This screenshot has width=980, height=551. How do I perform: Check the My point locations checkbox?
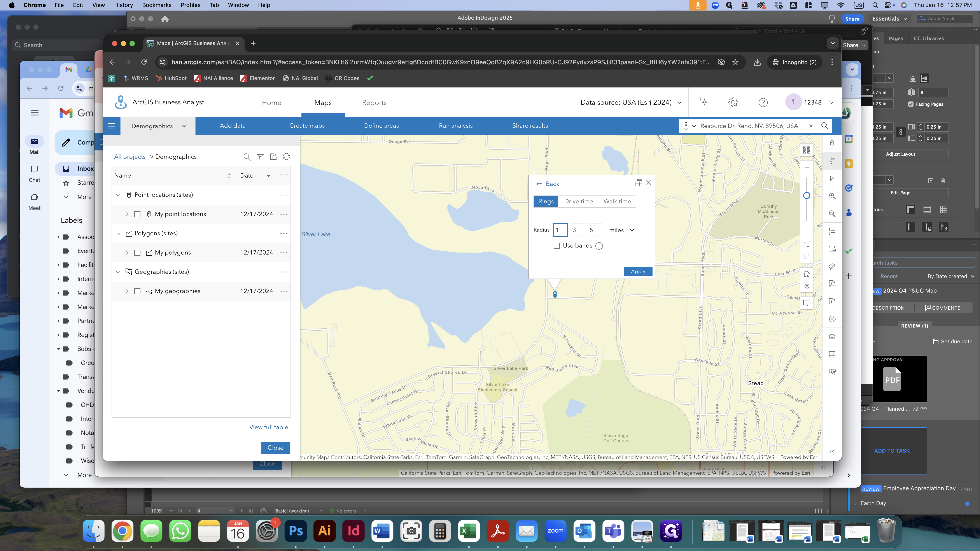click(x=137, y=214)
